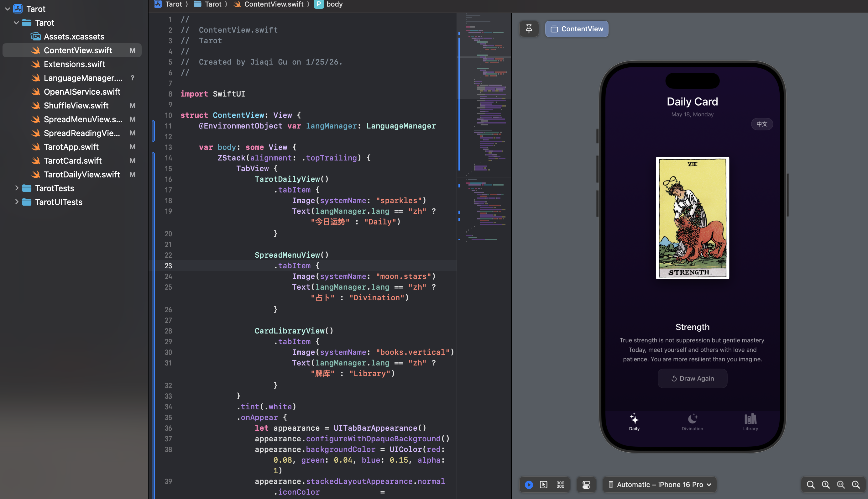The image size is (868, 499).
Task: Click line number 23 in the gutter
Action: (x=168, y=265)
